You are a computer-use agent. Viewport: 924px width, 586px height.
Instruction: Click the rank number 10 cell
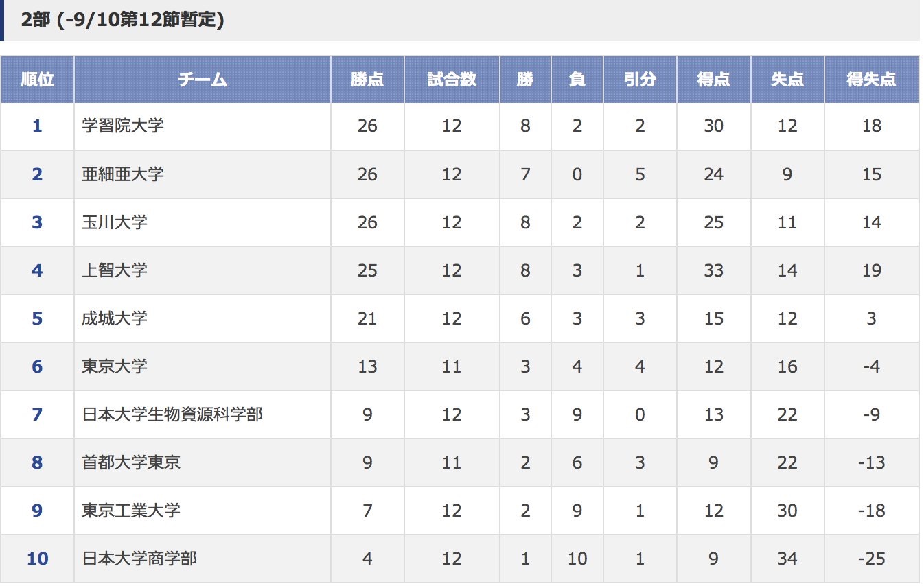tap(37, 559)
